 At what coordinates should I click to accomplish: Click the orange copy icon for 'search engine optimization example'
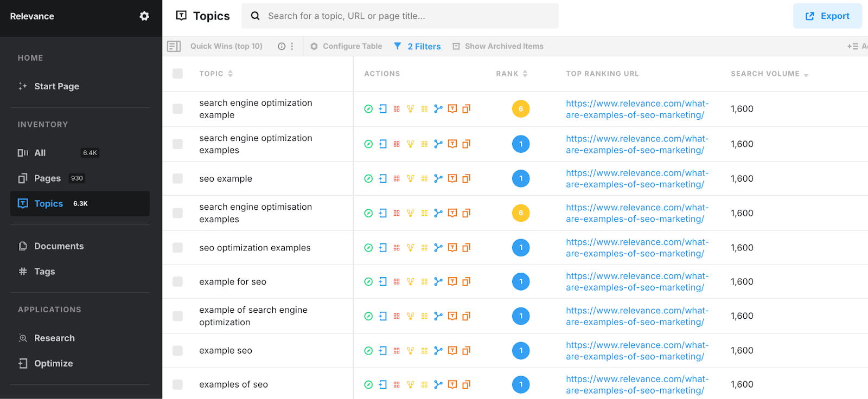click(467, 109)
